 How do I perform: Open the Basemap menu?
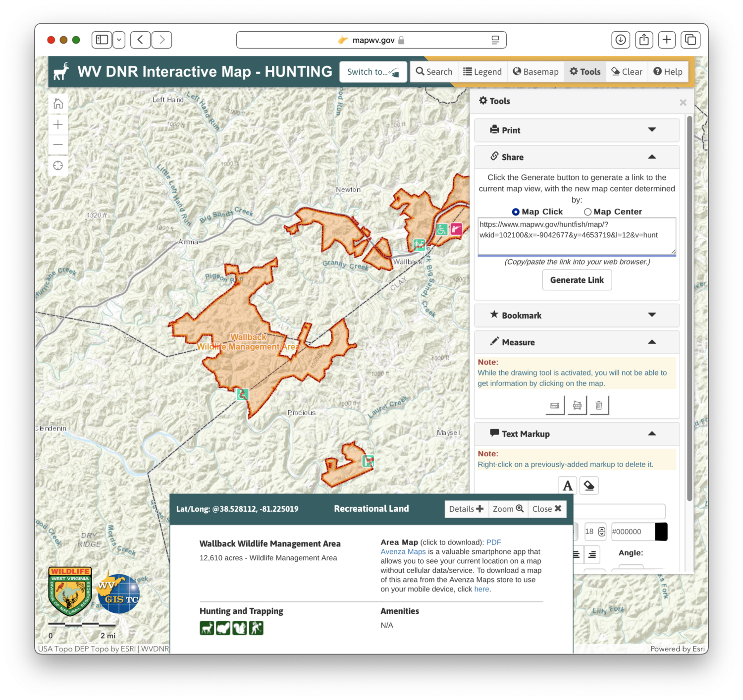535,71
